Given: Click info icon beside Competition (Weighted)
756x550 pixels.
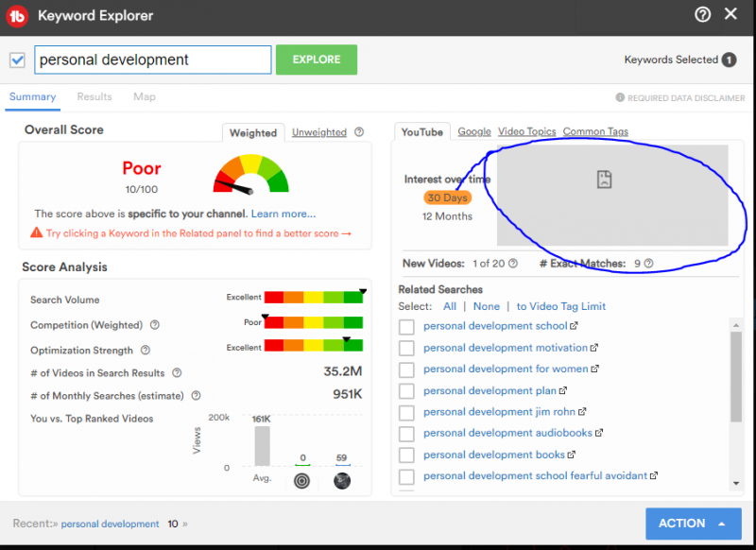Looking at the screenshot, I should [155, 325].
